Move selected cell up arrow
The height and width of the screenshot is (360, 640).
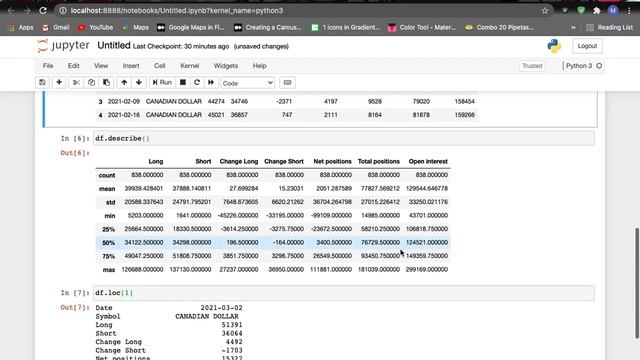pos(124,82)
